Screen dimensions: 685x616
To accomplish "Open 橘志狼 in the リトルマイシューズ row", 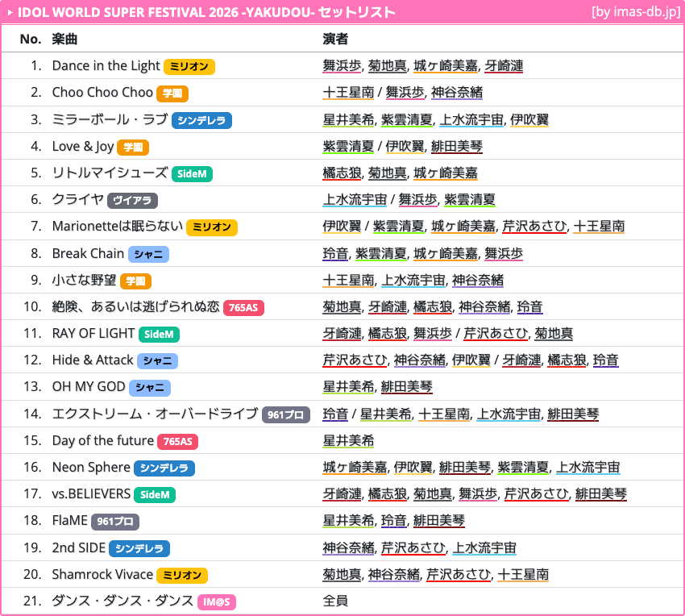I will pyautogui.click(x=342, y=173).
